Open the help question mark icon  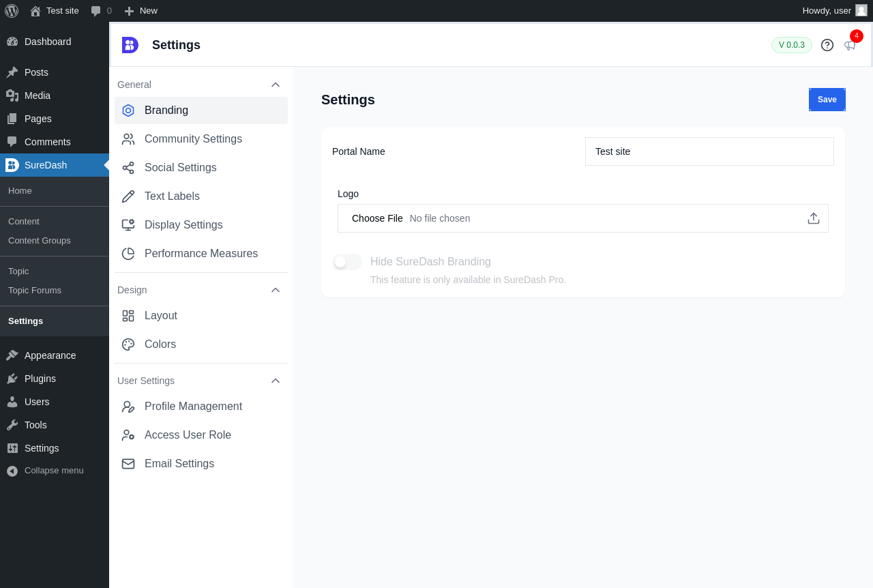(x=827, y=45)
